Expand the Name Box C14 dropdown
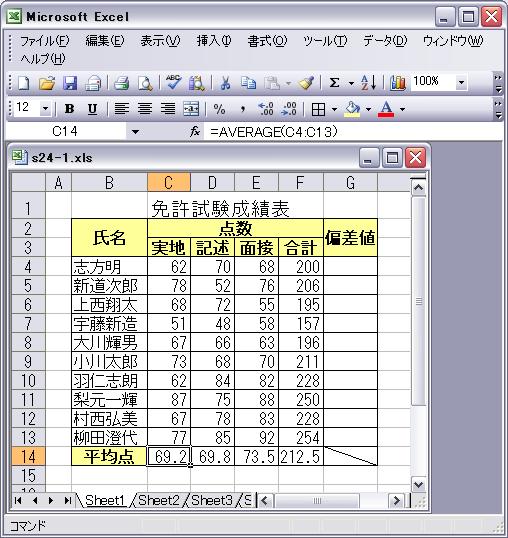Viewport: 508px width, 538px height. tap(135, 132)
